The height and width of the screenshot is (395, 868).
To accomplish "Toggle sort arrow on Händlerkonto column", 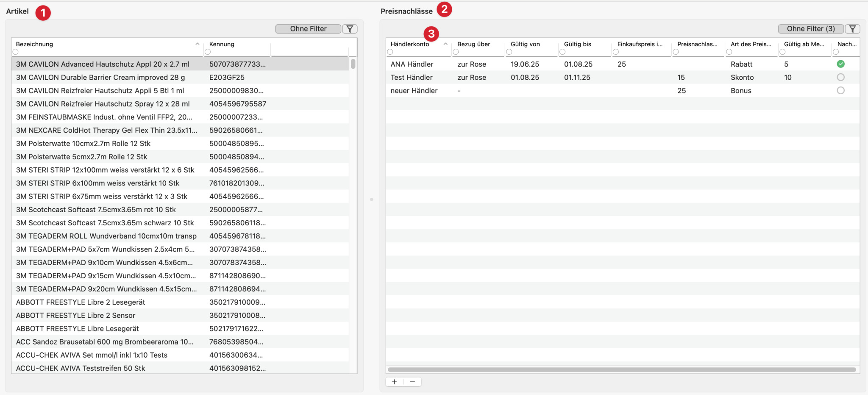I will click(445, 44).
